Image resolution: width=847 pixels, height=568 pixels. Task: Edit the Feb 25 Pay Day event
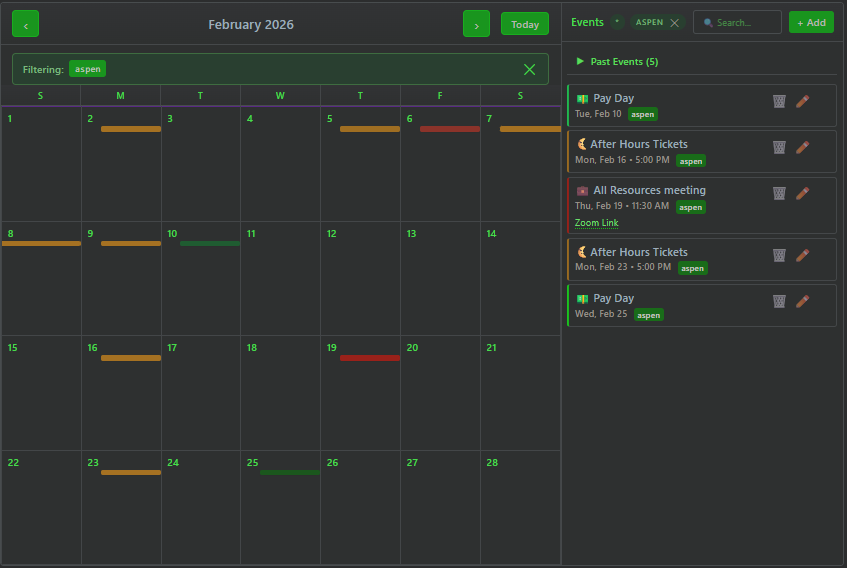[802, 301]
